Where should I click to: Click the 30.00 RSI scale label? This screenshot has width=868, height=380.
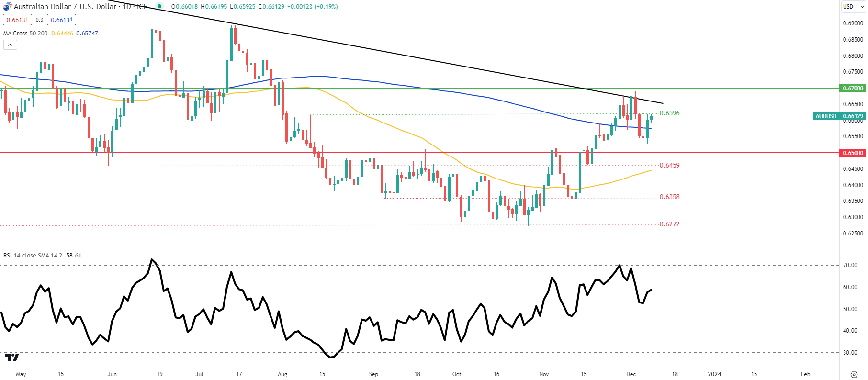click(850, 353)
